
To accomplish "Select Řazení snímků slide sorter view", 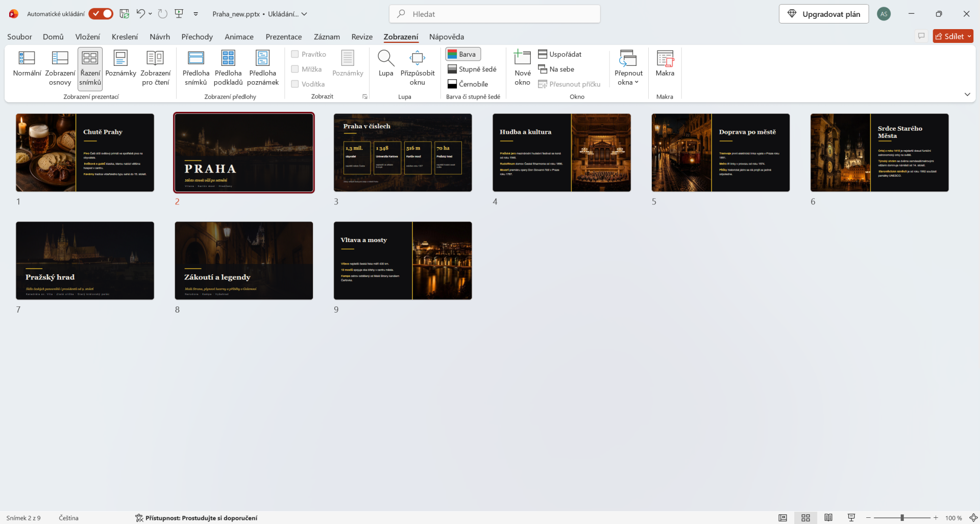I will point(90,68).
